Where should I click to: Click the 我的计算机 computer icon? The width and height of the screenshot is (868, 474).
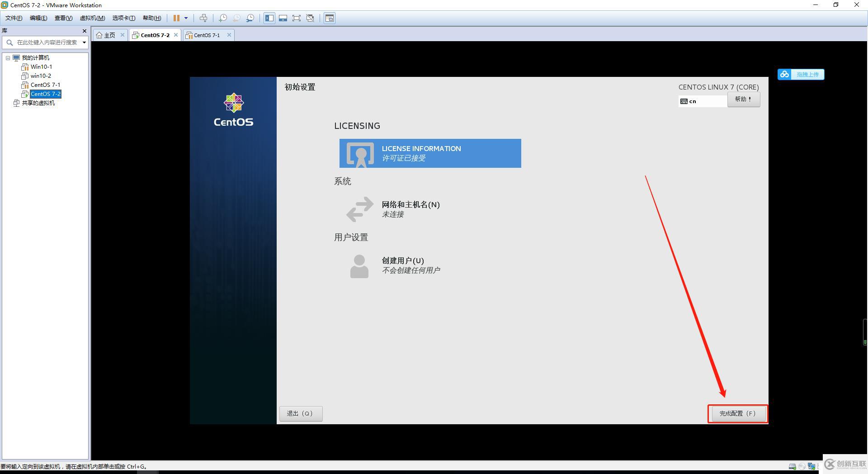tap(16, 58)
